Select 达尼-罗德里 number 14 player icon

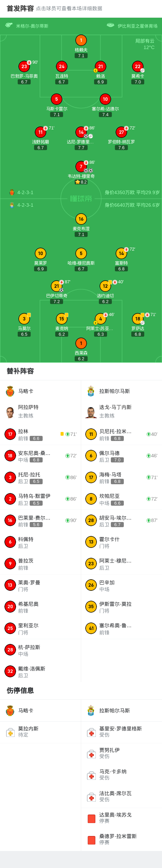point(81,132)
